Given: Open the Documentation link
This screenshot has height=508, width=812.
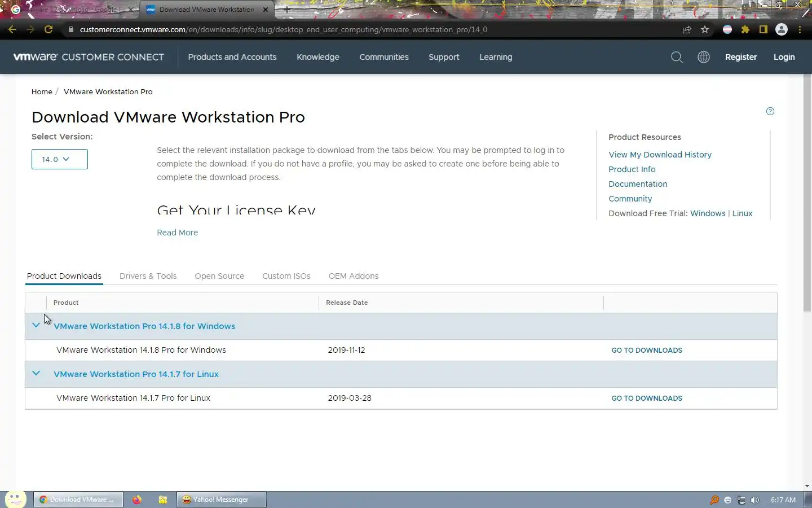Looking at the screenshot, I should (638, 184).
